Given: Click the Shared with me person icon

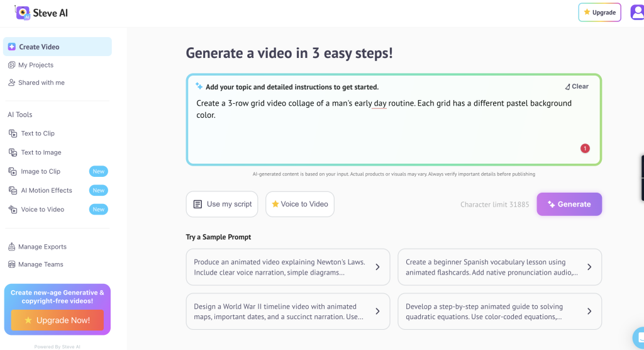Looking at the screenshot, I should pos(11,82).
